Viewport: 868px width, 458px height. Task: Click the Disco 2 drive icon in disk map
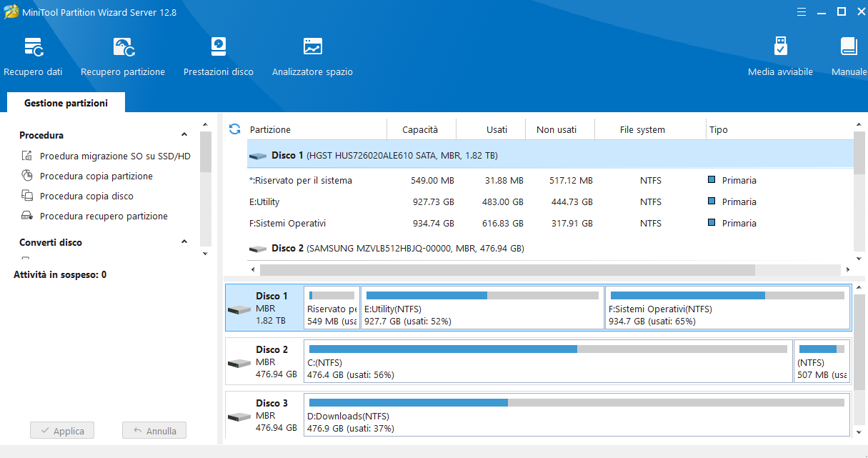[x=239, y=363]
